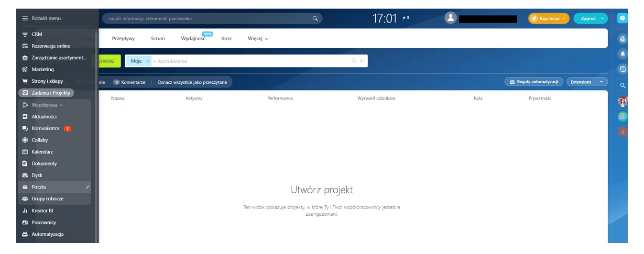Viewport: 644px width, 254px height.
Task: Expand the Więcej dropdown
Action: click(258, 39)
